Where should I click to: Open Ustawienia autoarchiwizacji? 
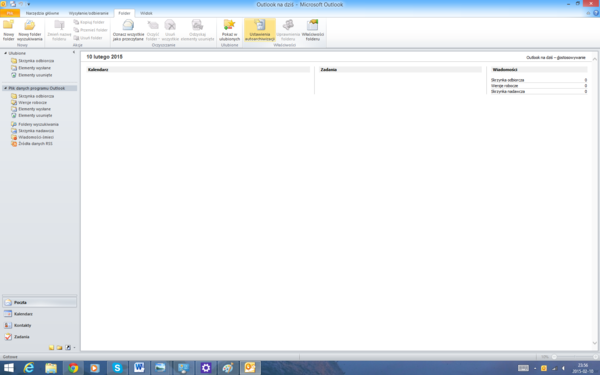tap(260, 30)
